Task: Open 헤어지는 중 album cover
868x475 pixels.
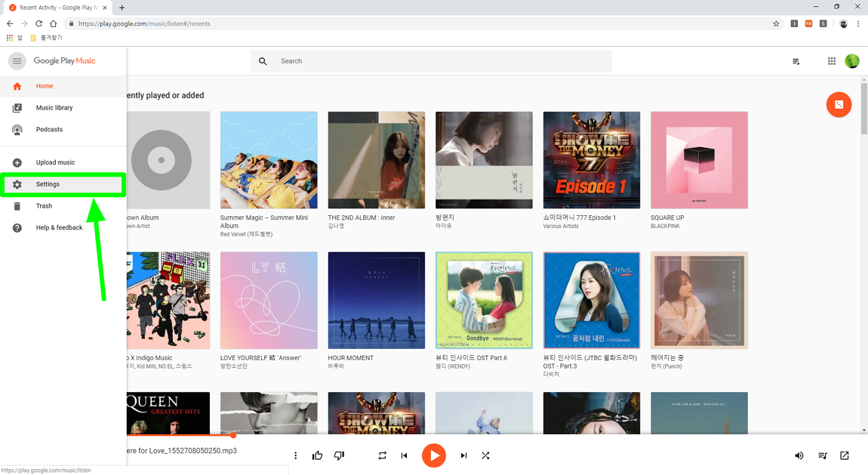Action: (699, 300)
